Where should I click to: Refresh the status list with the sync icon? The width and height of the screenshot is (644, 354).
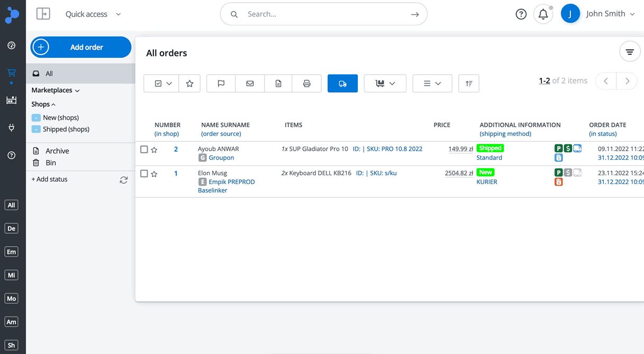tap(124, 180)
